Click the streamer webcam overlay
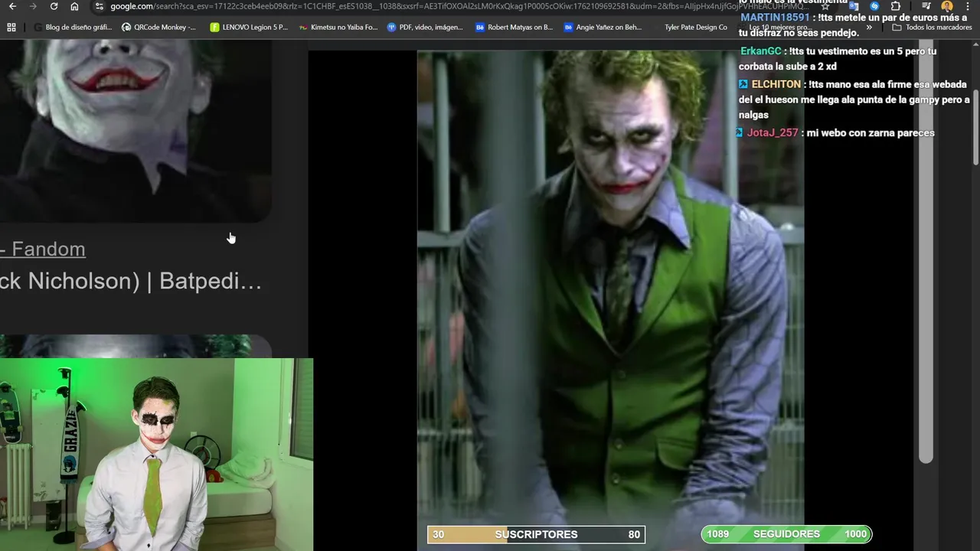 tap(156, 455)
